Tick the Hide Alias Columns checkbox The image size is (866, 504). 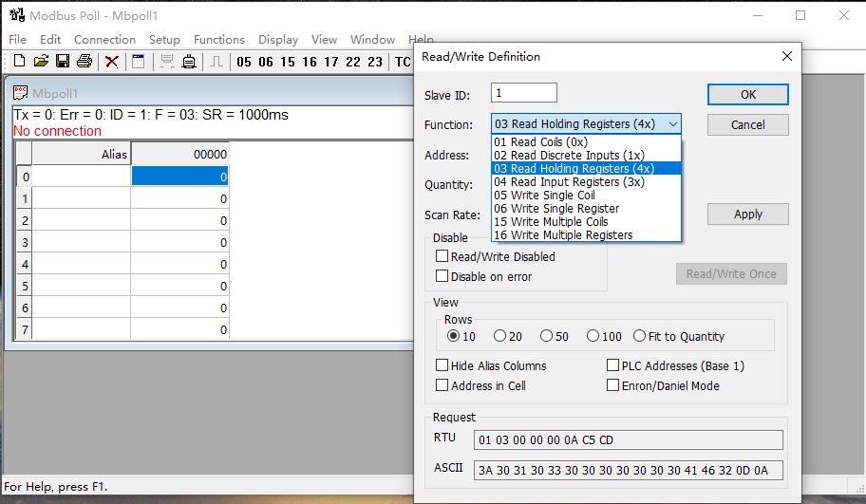click(x=442, y=365)
